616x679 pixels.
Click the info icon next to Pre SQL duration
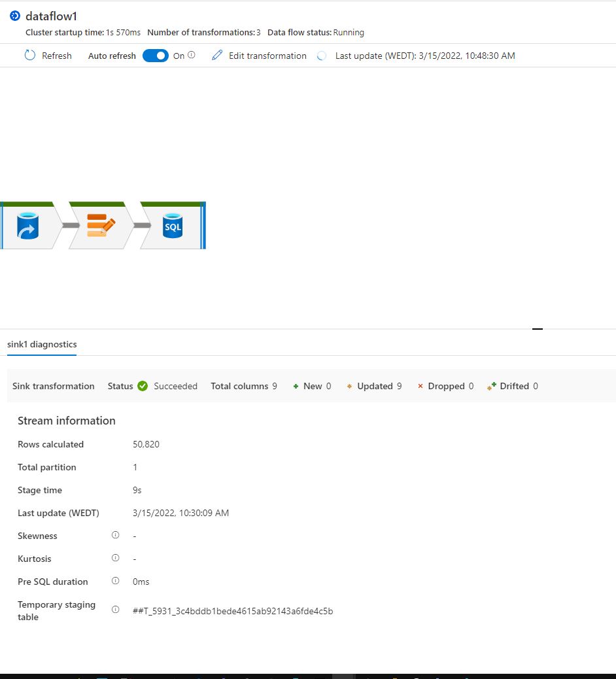click(x=115, y=581)
